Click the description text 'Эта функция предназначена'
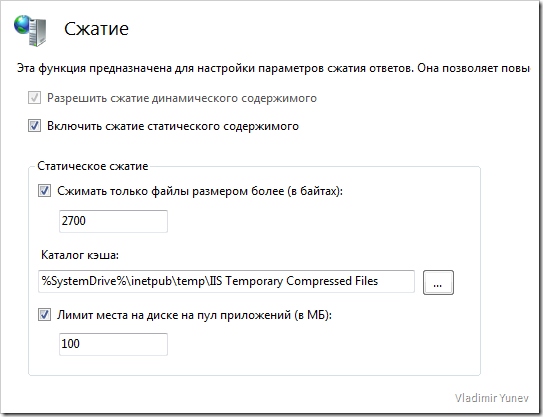The image size is (543, 417). point(94,68)
